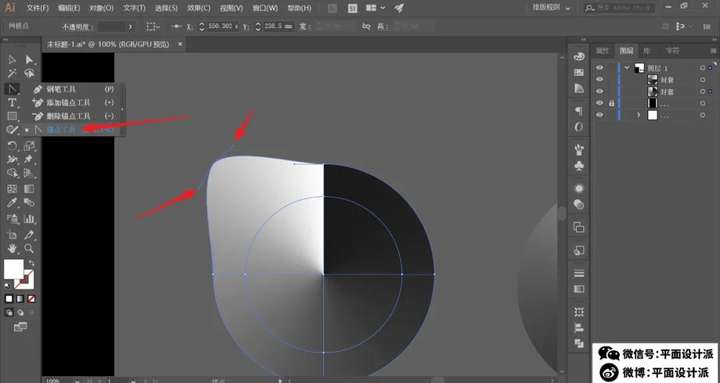Collapse Layer 1 with its chevron

coord(627,68)
